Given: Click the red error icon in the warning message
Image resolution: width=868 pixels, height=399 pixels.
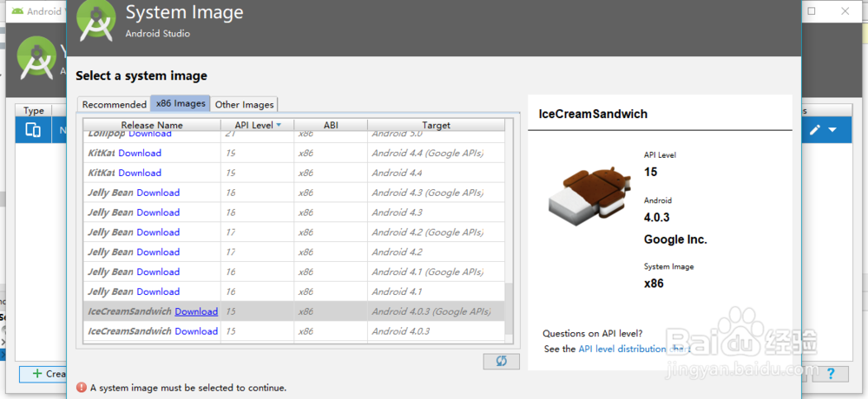Looking at the screenshot, I should click(x=82, y=388).
